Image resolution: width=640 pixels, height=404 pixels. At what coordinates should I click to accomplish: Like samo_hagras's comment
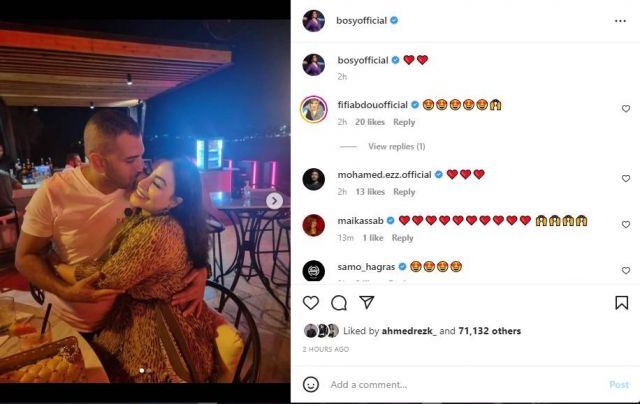coord(626,270)
